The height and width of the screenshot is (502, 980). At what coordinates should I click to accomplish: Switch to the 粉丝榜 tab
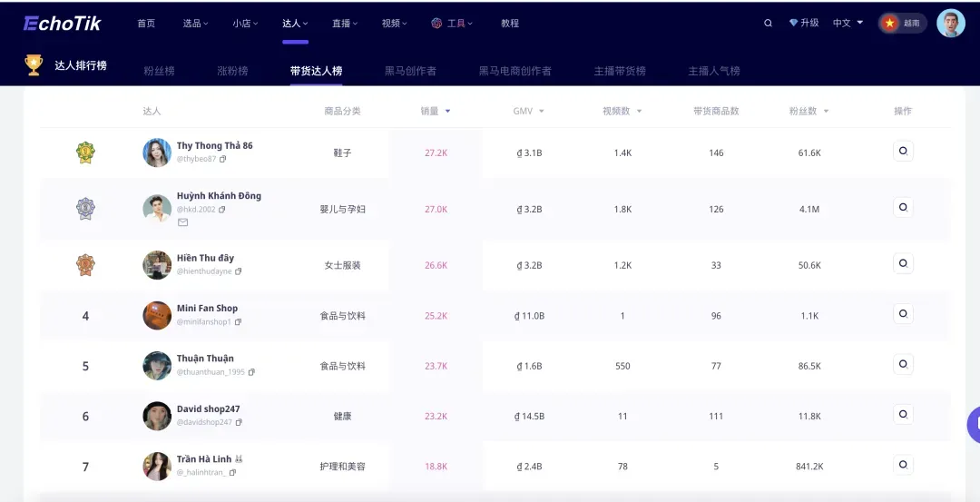point(159,71)
